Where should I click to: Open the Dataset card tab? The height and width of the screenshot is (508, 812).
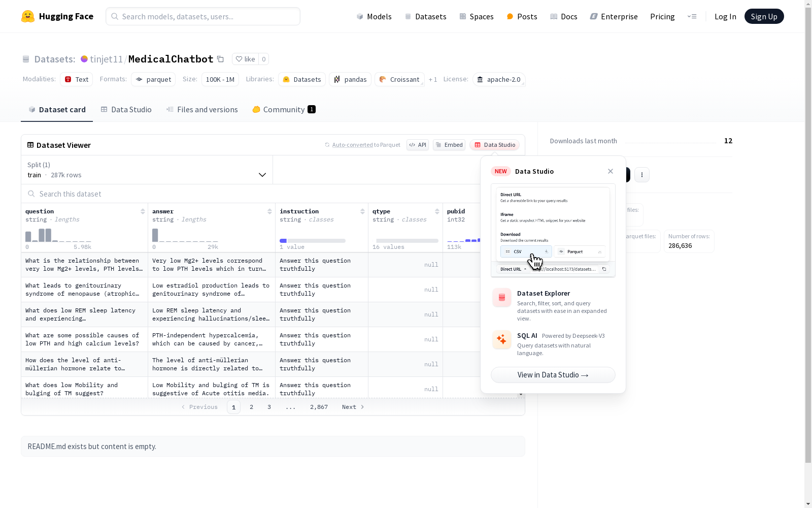point(57,109)
